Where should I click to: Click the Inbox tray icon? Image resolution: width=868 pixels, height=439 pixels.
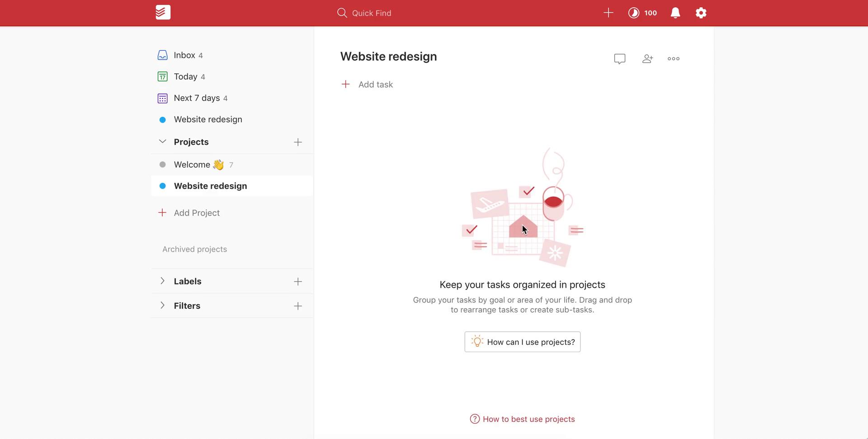pyautogui.click(x=162, y=55)
